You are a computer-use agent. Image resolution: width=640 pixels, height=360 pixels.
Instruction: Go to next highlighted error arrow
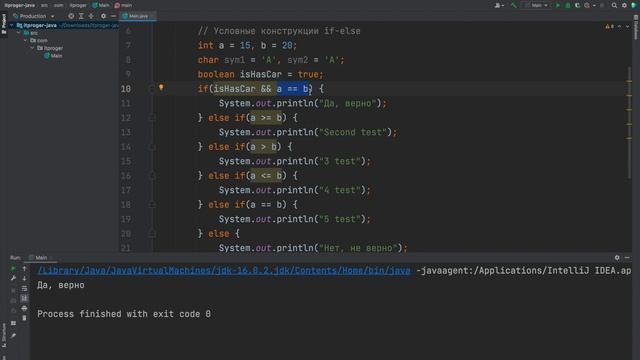(627, 27)
